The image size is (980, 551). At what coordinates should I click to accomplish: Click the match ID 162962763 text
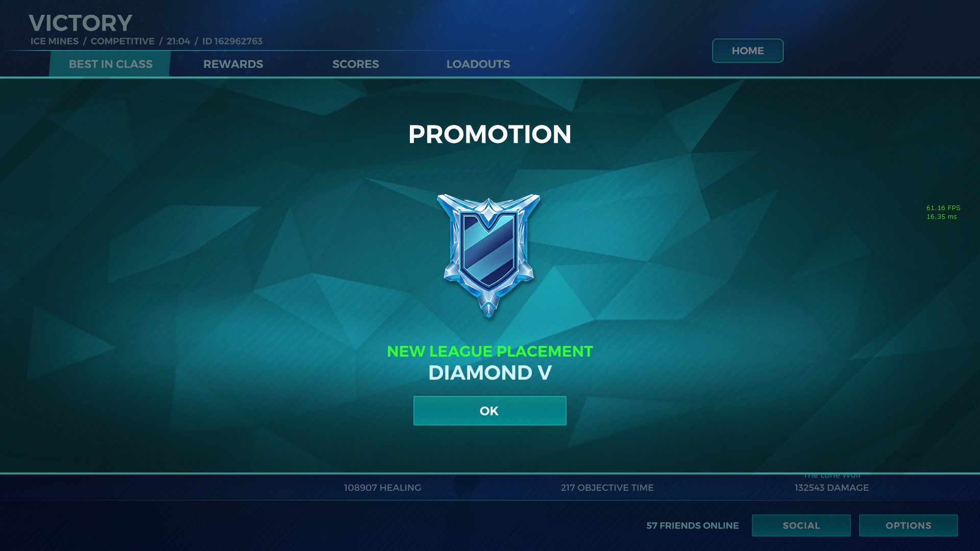click(232, 41)
